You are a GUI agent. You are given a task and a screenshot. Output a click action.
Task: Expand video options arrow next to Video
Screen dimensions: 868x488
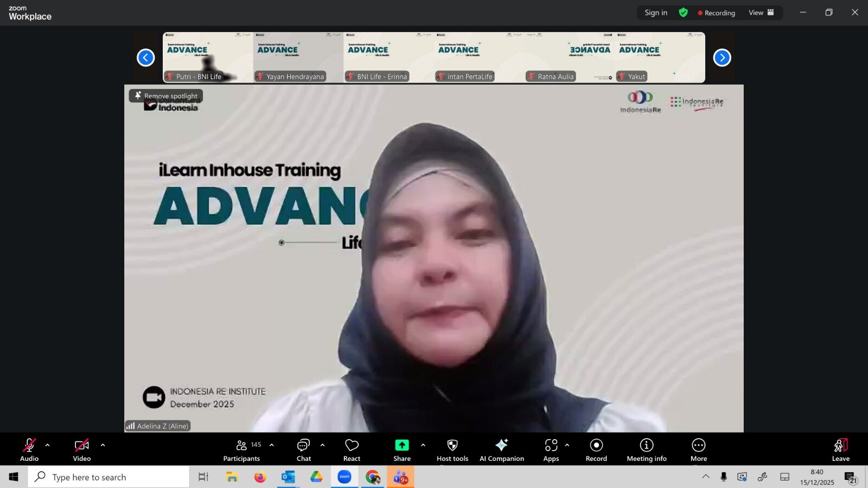click(103, 445)
